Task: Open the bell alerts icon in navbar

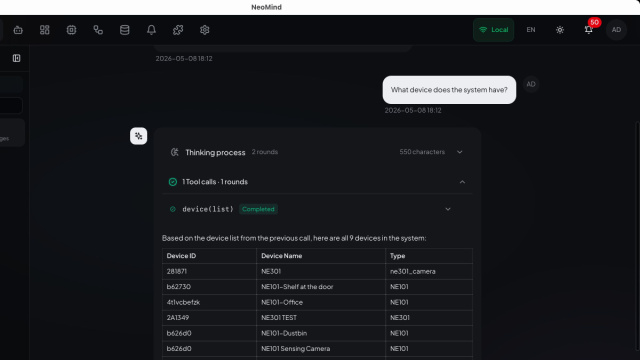Action: (151, 30)
